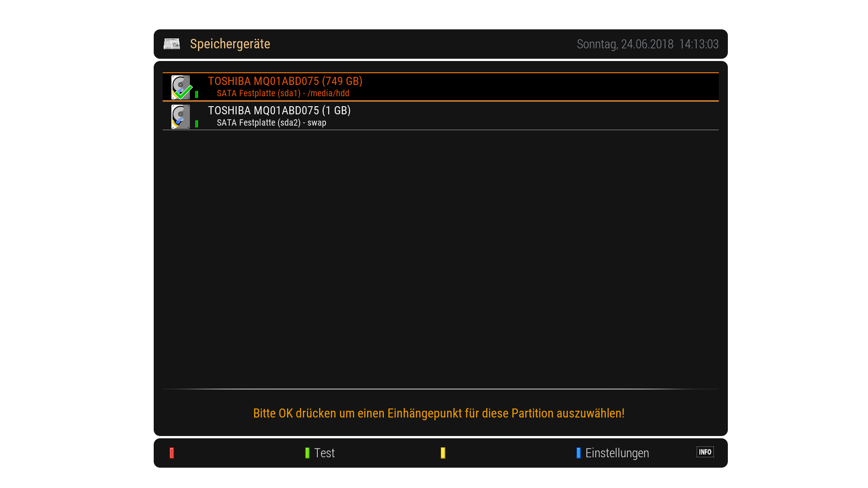Click the sda2 swap subtitle line

tap(271, 123)
